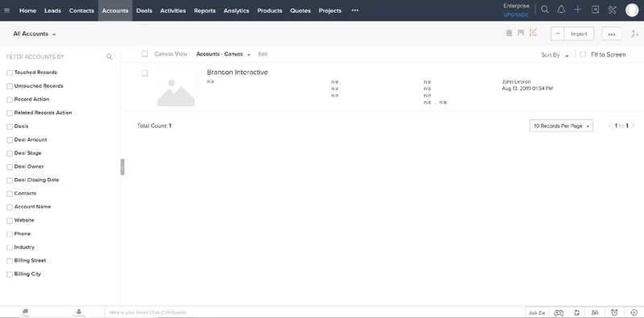This screenshot has width=644, height=318.
Task: Go to the Reports tab
Action: (204, 10)
